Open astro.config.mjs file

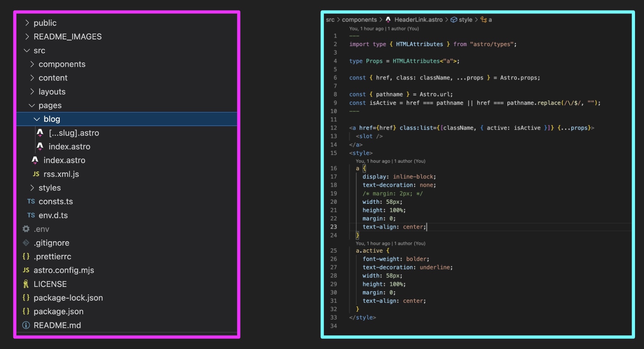pyautogui.click(x=64, y=270)
